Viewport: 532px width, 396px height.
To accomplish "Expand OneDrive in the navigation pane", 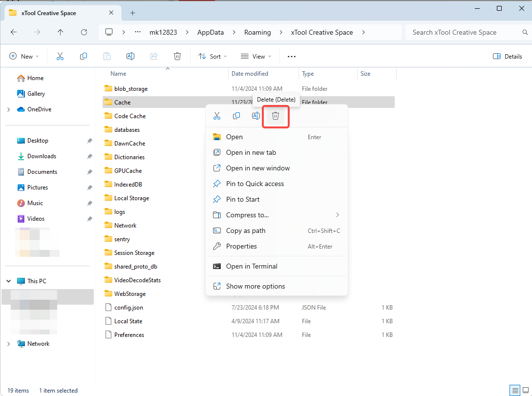I will point(8,109).
